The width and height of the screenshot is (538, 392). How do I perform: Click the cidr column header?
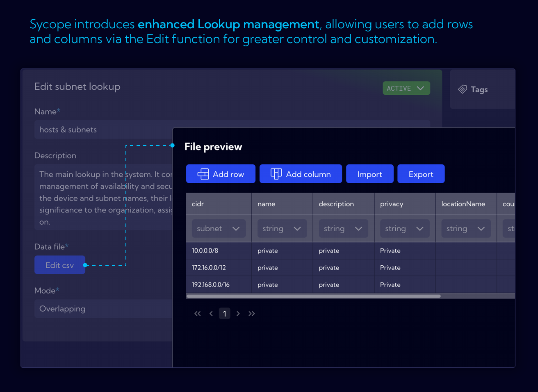tap(219, 204)
